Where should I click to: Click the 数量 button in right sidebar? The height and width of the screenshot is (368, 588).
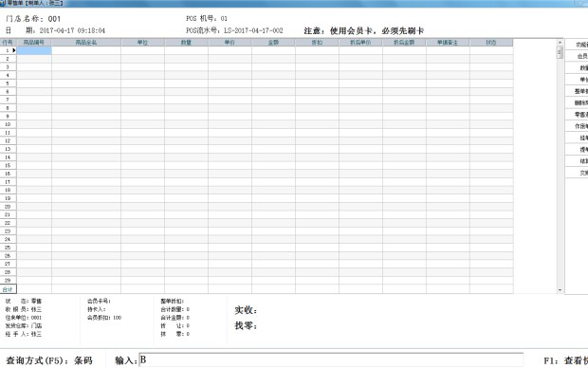click(x=578, y=67)
